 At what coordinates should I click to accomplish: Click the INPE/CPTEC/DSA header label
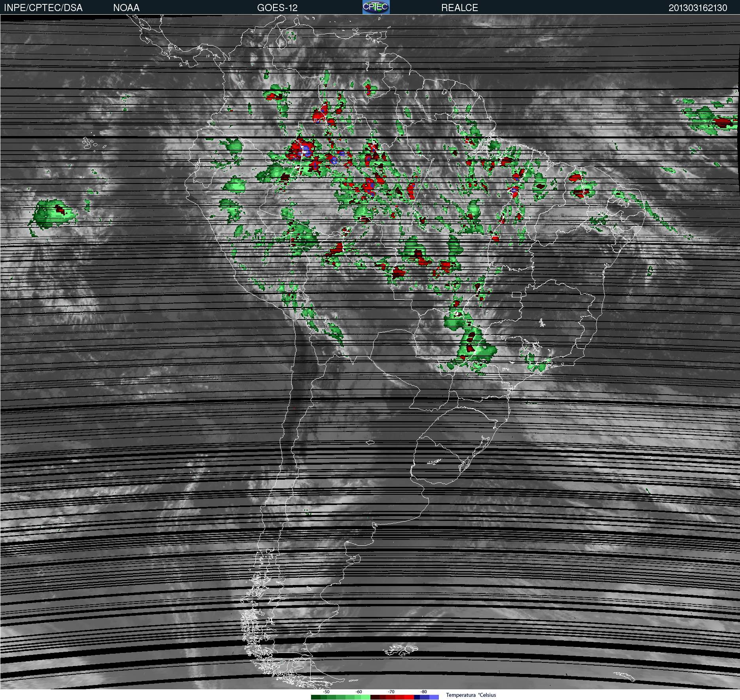(x=43, y=8)
